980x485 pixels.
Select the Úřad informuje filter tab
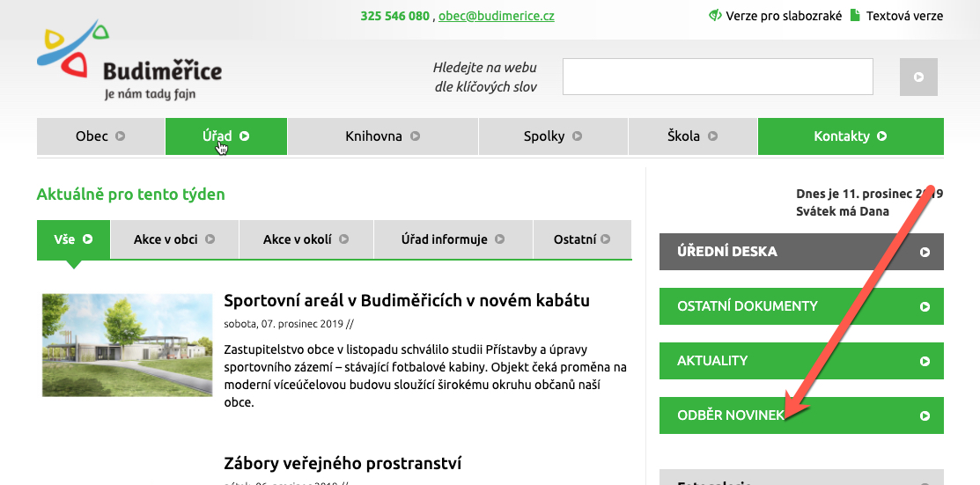coord(453,239)
